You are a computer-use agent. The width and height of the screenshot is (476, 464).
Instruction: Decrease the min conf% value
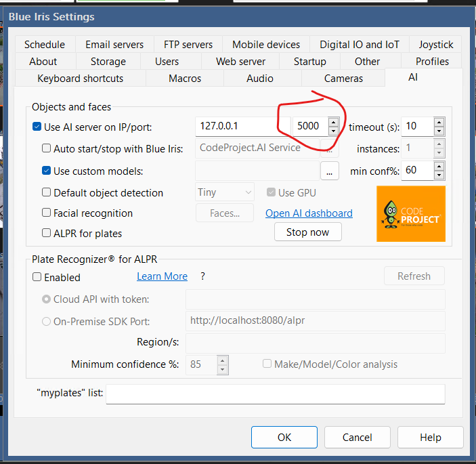439,175
